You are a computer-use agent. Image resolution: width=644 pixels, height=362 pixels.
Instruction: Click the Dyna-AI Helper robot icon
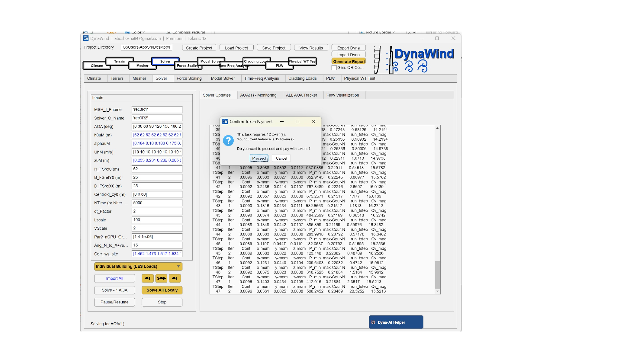(x=373, y=322)
